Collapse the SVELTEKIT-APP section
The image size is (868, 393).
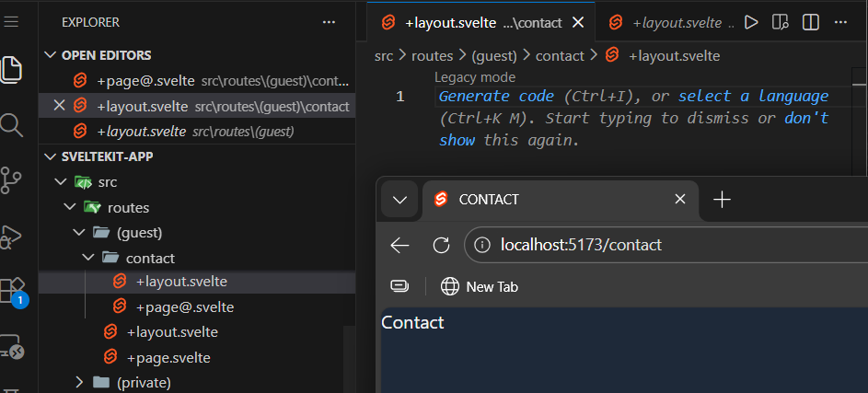51,156
